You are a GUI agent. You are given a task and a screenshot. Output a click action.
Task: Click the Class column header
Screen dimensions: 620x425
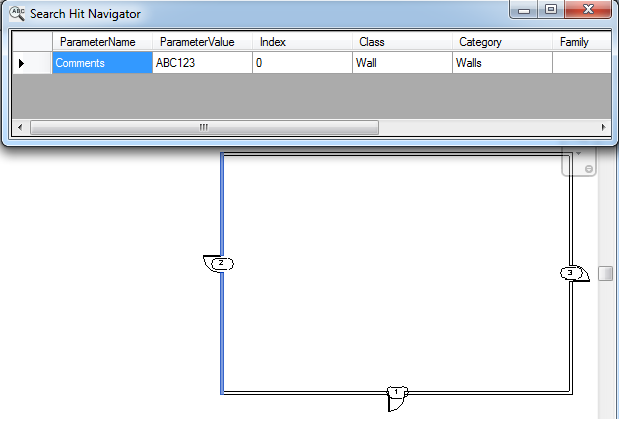402,42
